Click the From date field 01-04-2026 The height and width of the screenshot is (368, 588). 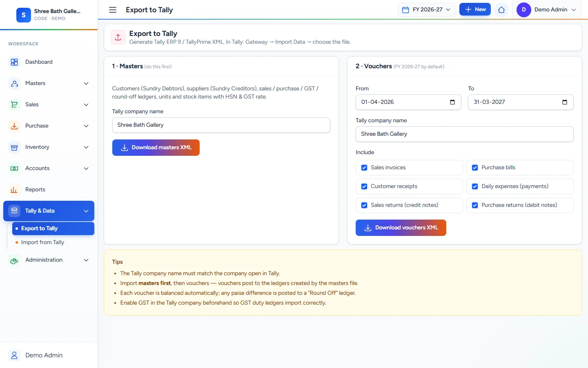click(x=408, y=102)
